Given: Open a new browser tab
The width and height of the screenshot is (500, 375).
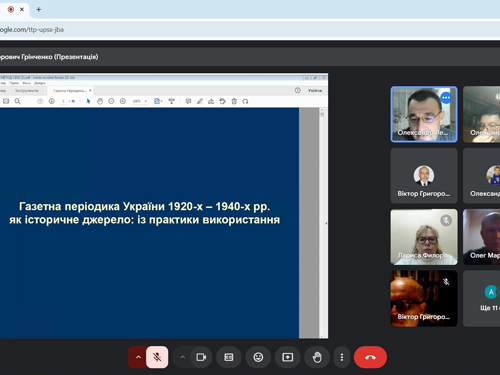Looking at the screenshot, I should 39,9.
